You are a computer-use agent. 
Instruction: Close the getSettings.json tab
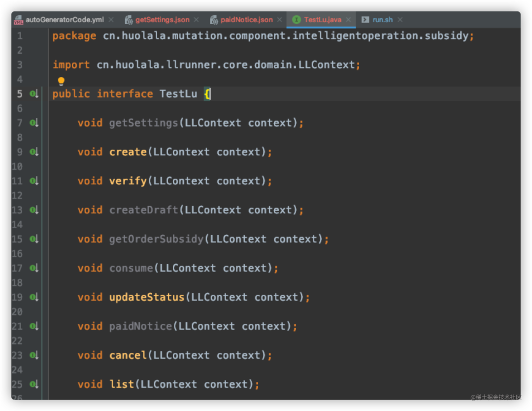click(196, 20)
